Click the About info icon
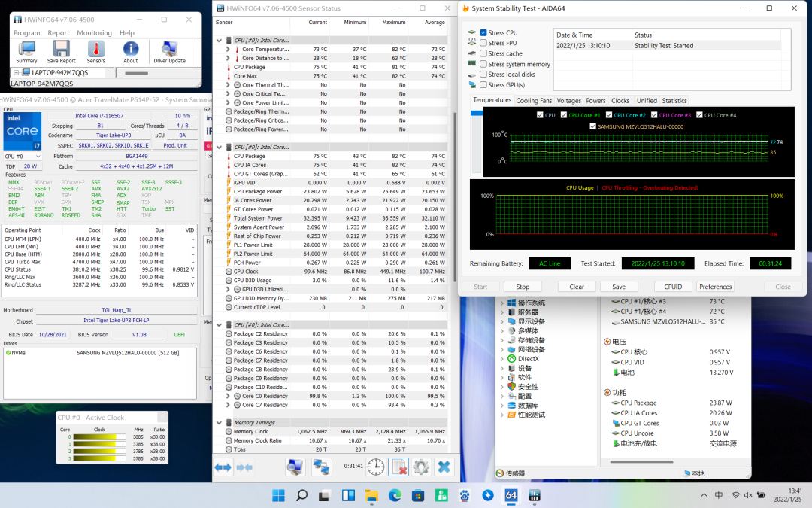 (131, 53)
